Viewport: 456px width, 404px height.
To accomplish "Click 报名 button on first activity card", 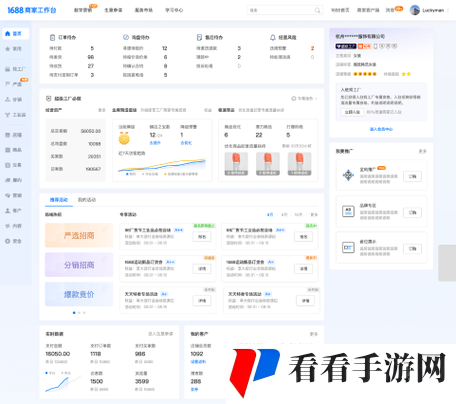I will (x=202, y=237).
